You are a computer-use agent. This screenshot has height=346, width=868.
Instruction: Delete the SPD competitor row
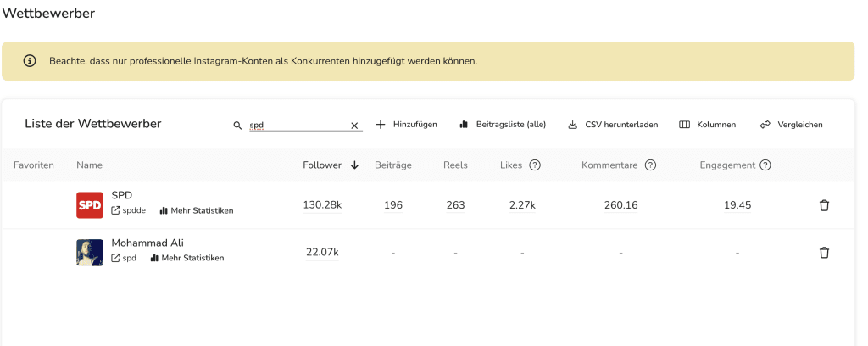(x=824, y=205)
